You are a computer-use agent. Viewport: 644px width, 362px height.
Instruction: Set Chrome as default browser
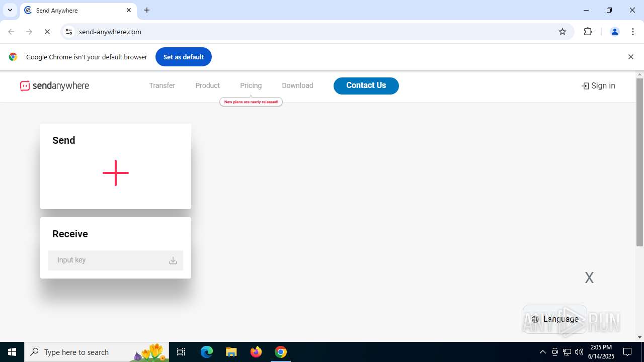[184, 57]
